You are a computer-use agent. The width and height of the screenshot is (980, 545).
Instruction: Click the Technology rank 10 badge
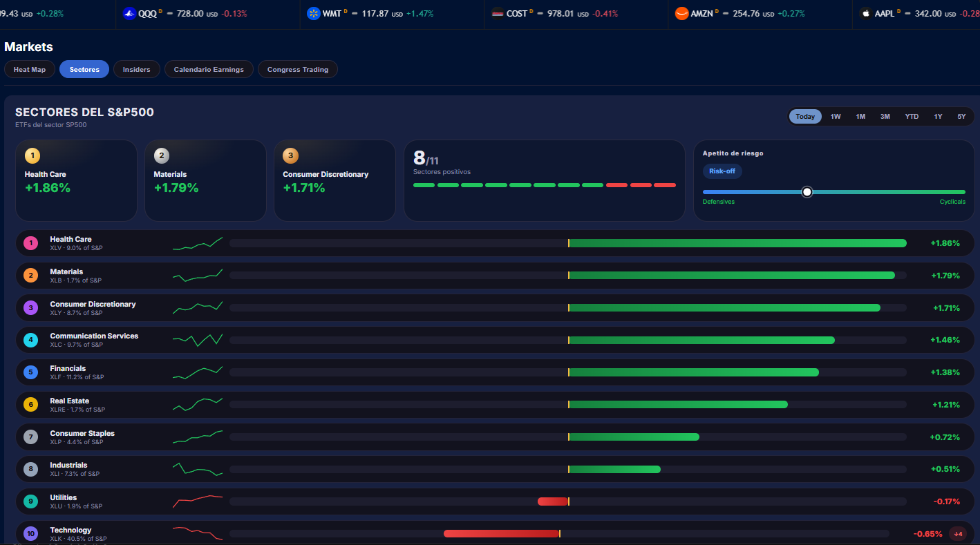click(x=30, y=534)
